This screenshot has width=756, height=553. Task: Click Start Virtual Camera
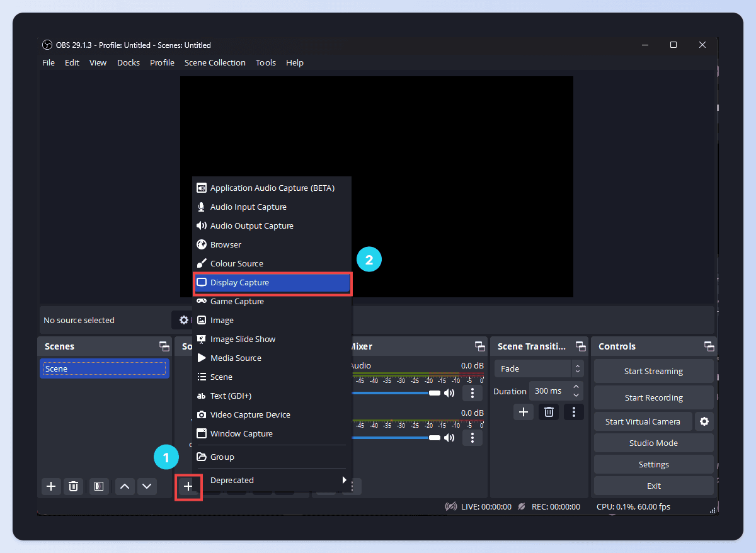point(643,421)
